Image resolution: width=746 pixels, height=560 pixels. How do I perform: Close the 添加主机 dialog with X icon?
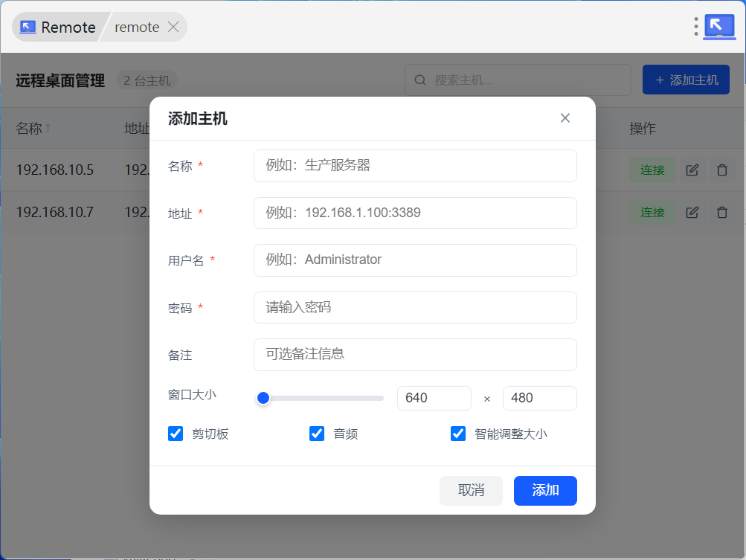565,118
